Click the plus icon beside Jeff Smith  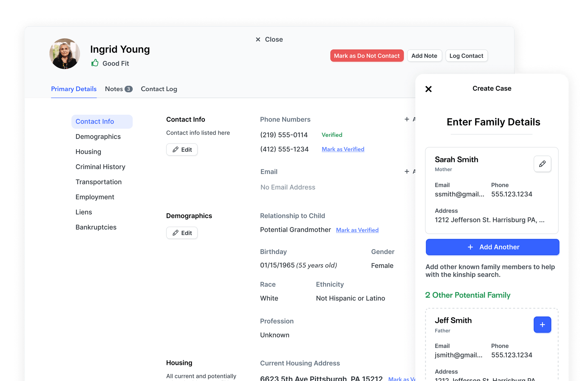[x=542, y=325]
